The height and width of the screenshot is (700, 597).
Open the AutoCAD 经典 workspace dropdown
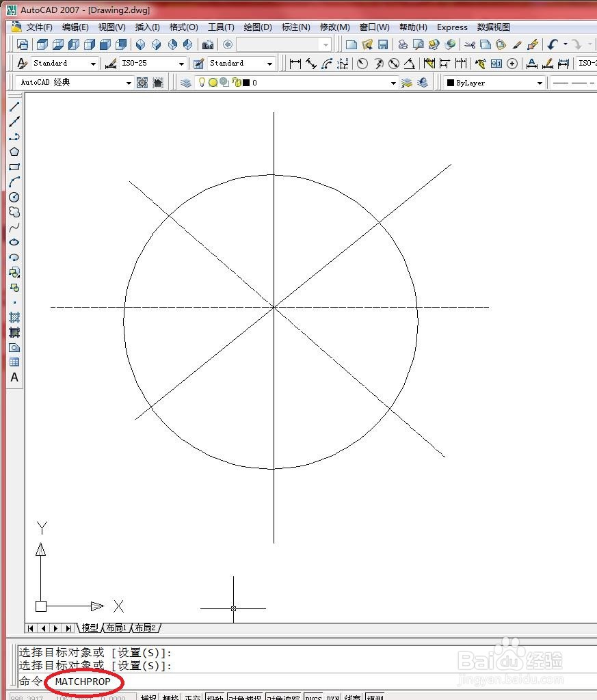tap(129, 83)
